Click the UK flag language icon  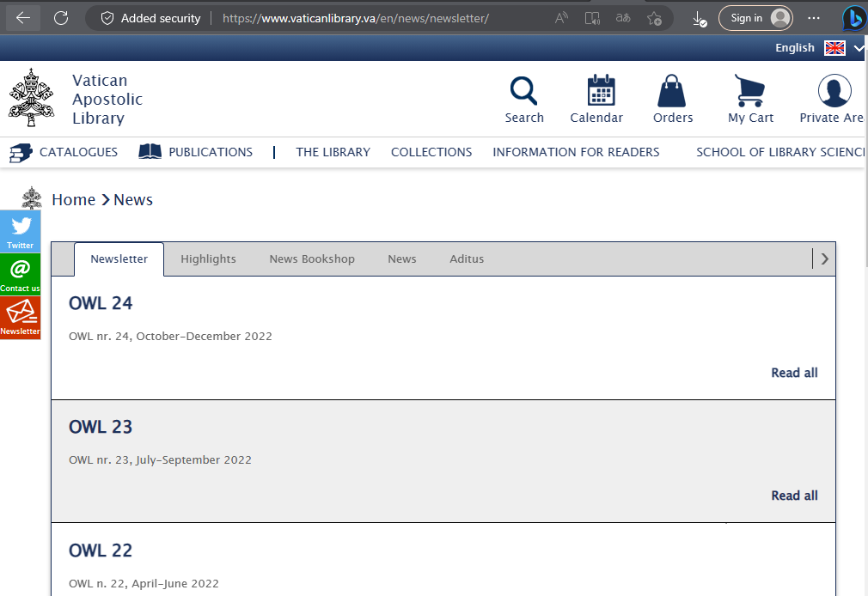[834, 48]
